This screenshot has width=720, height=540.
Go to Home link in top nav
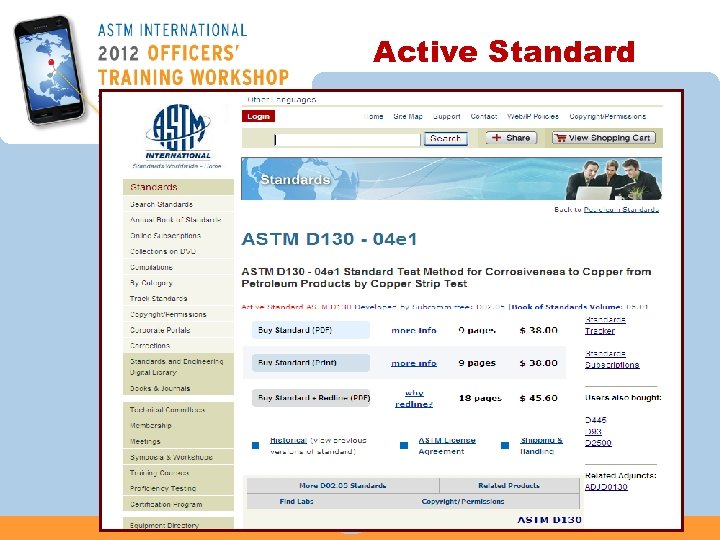(x=373, y=117)
